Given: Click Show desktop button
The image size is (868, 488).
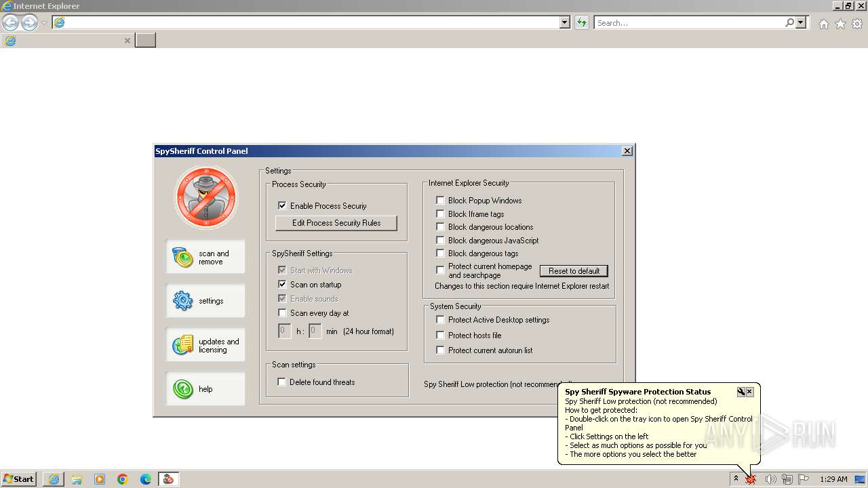Looking at the screenshot, I should pyautogui.click(x=861, y=479).
